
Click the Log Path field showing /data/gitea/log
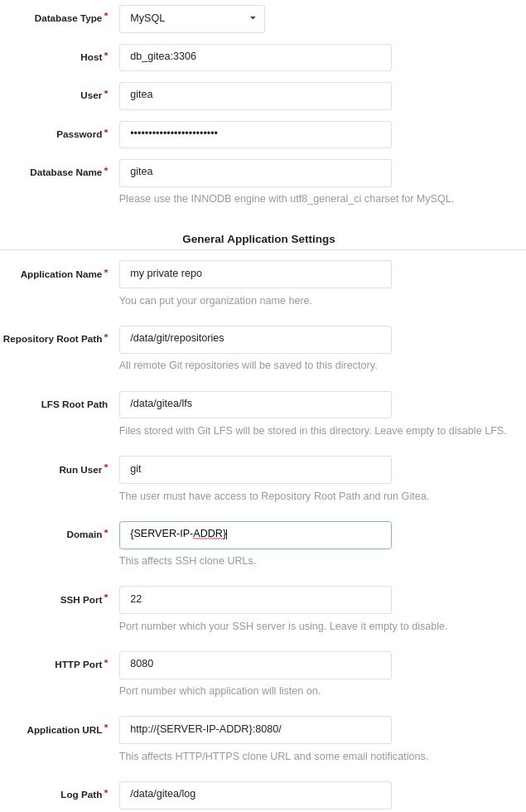(255, 795)
